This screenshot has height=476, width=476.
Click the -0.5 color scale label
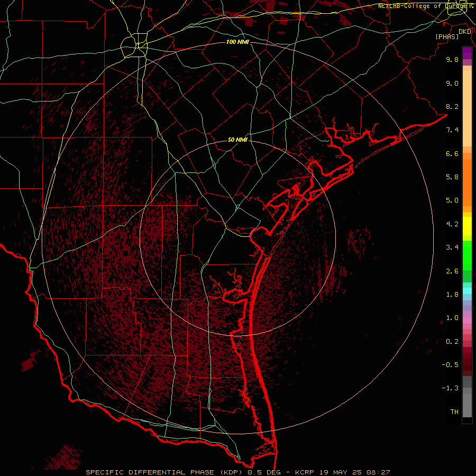point(450,365)
